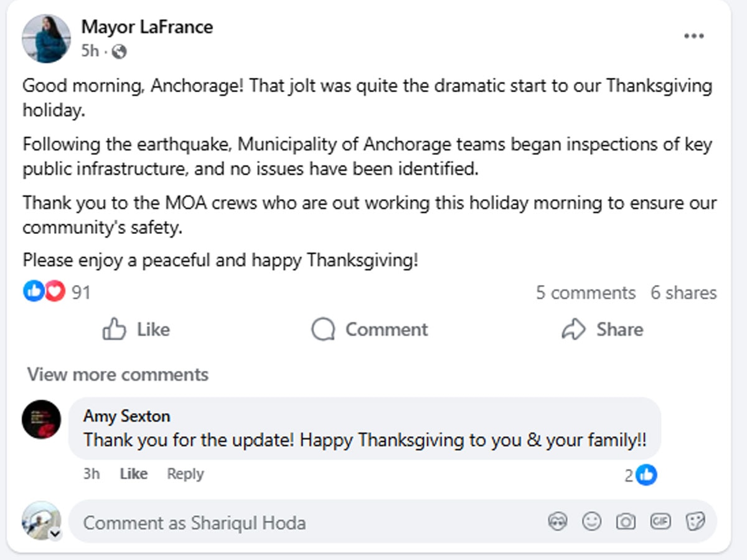Reply to Amy Sexton's comment
Screen dimensions: 747x560
pyautogui.click(x=185, y=474)
